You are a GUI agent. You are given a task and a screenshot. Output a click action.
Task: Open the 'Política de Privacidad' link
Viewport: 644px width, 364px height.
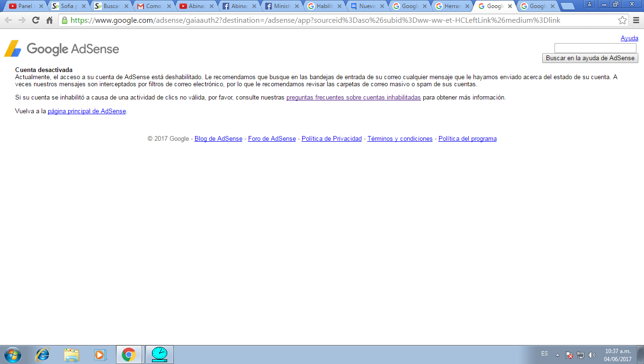331,139
